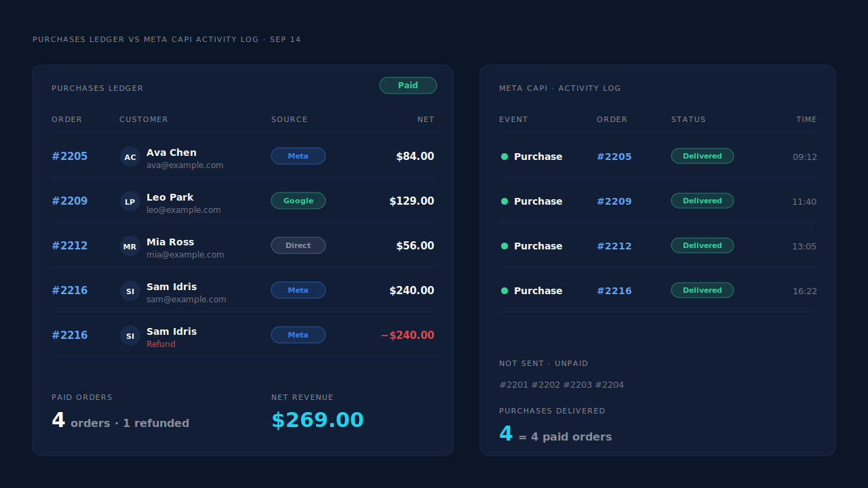Click the ORDER column header in Purchases Ledger
This screenshot has width=868, height=488.
tap(66, 119)
